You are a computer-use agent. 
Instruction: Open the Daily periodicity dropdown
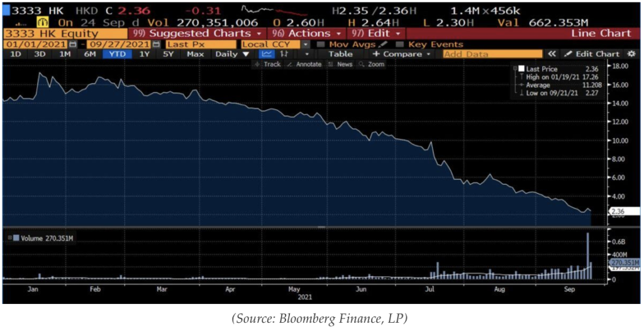232,54
